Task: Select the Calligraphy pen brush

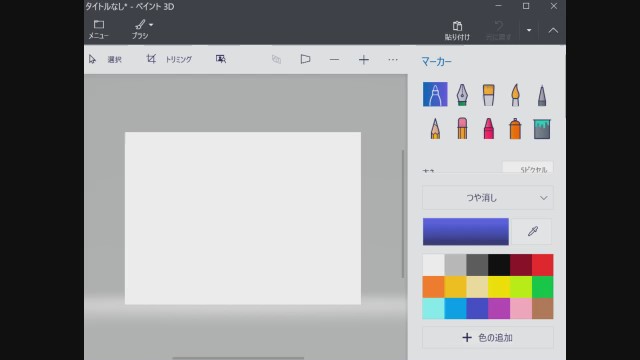Action: (462, 94)
